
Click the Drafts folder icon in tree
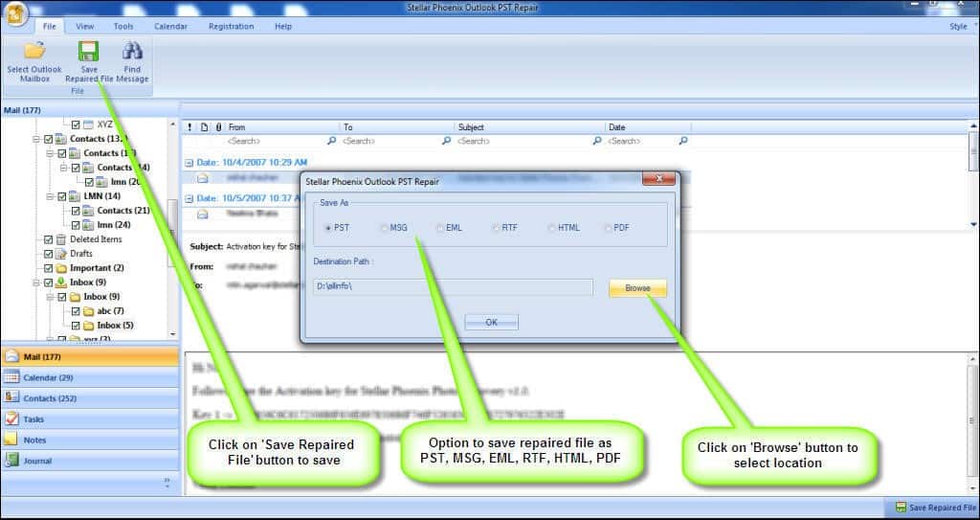(61, 254)
